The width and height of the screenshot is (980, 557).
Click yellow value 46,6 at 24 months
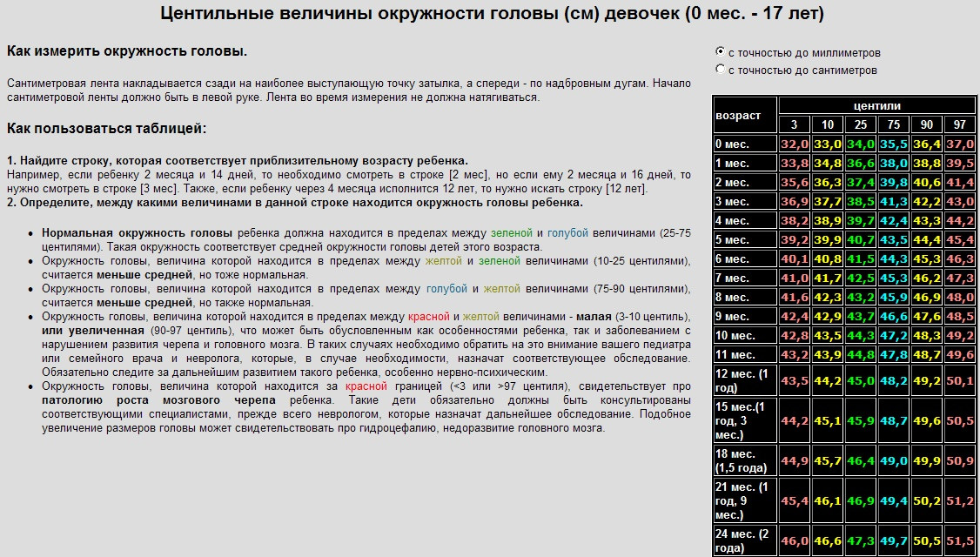[828, 541]
